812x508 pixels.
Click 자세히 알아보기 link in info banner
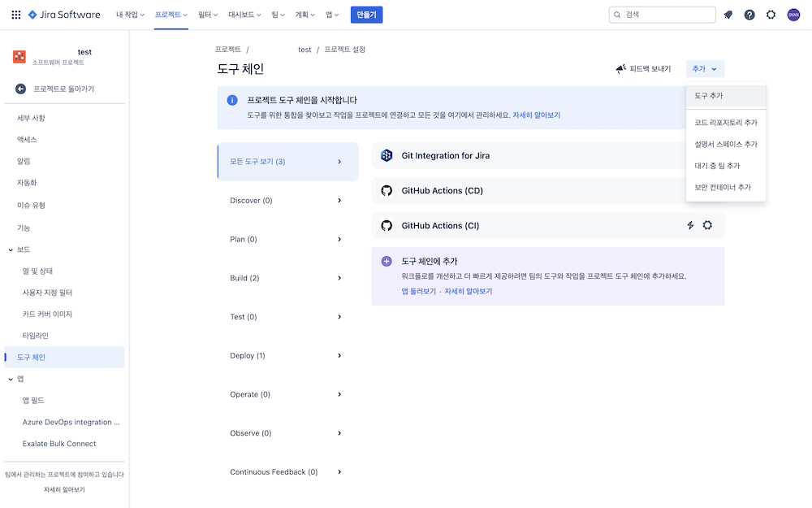point(536,115)
